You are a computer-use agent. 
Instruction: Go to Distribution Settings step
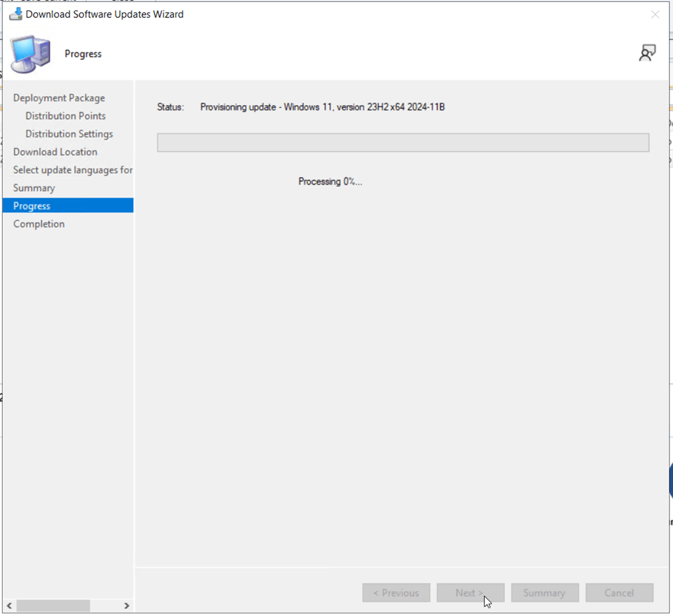69,134
